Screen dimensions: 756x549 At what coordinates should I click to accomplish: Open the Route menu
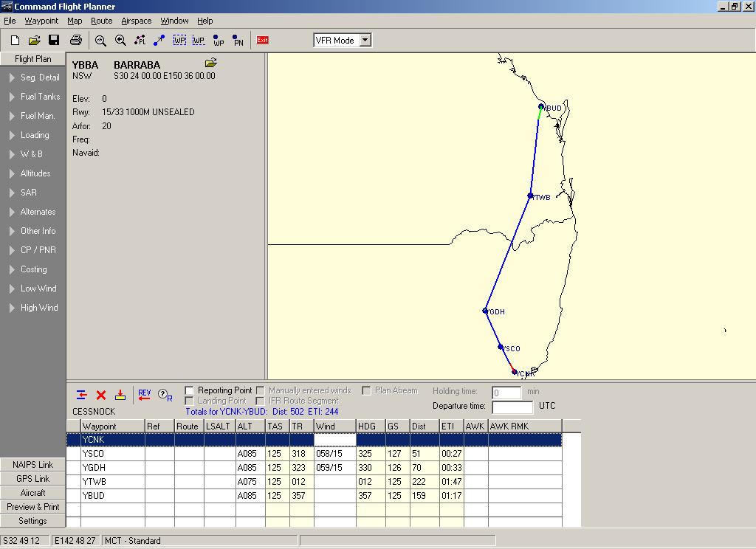click(101, 21)
